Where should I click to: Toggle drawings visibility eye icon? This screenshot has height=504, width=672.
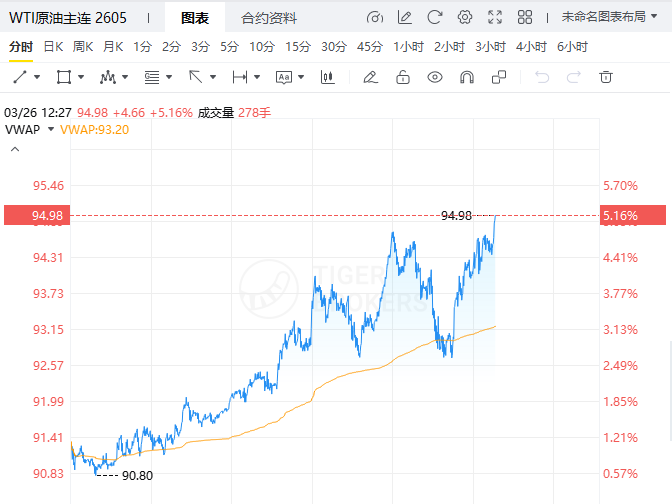(x=434, y=77)
